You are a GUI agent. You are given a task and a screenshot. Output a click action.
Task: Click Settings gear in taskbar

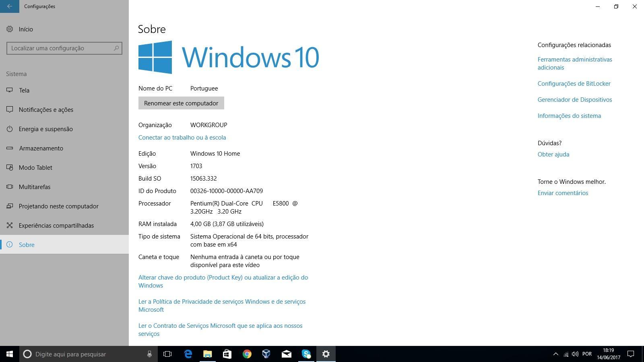point(326,354)
